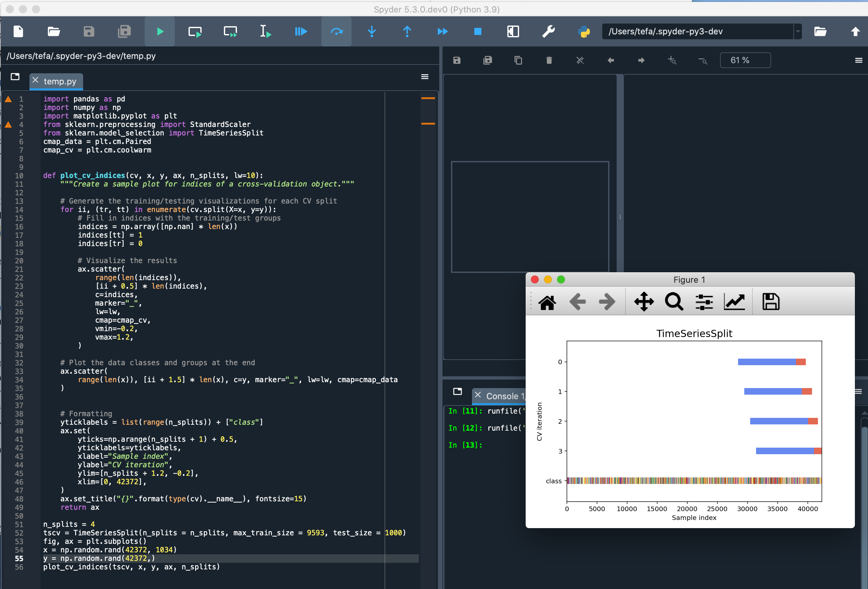Open the editor options hamburger menu
868x589 pixels.
pos(425,77)
